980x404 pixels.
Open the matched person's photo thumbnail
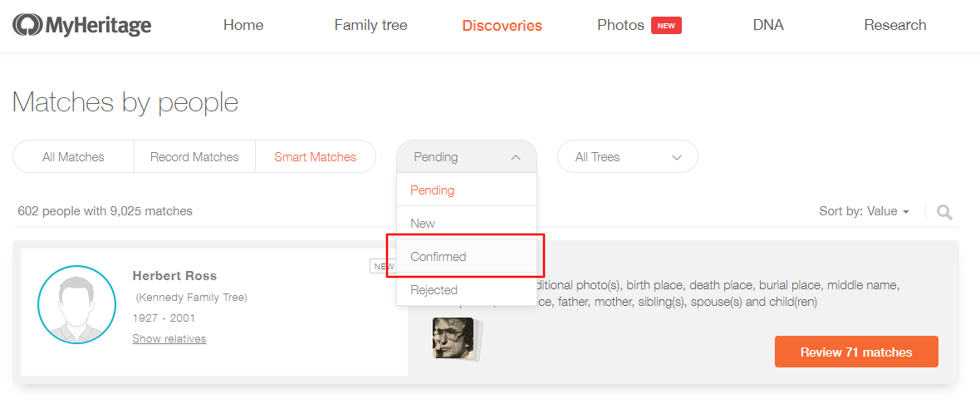[454, 338]
